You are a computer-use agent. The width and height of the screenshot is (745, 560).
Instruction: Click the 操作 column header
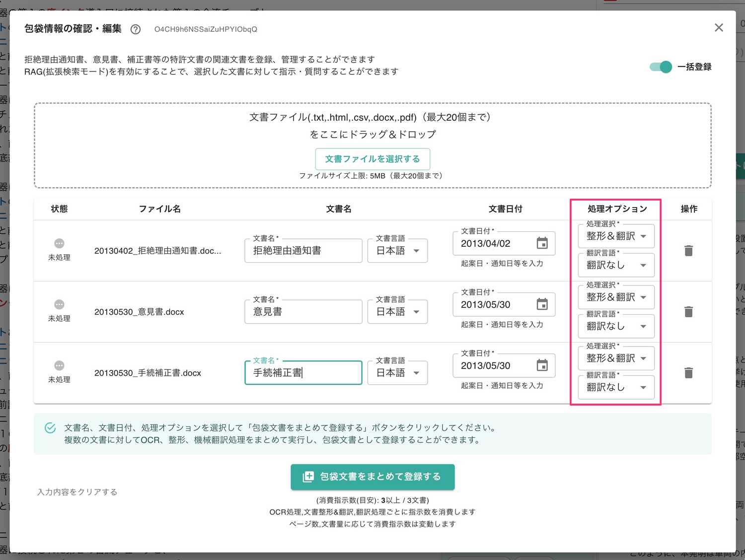tap(689, 209)
